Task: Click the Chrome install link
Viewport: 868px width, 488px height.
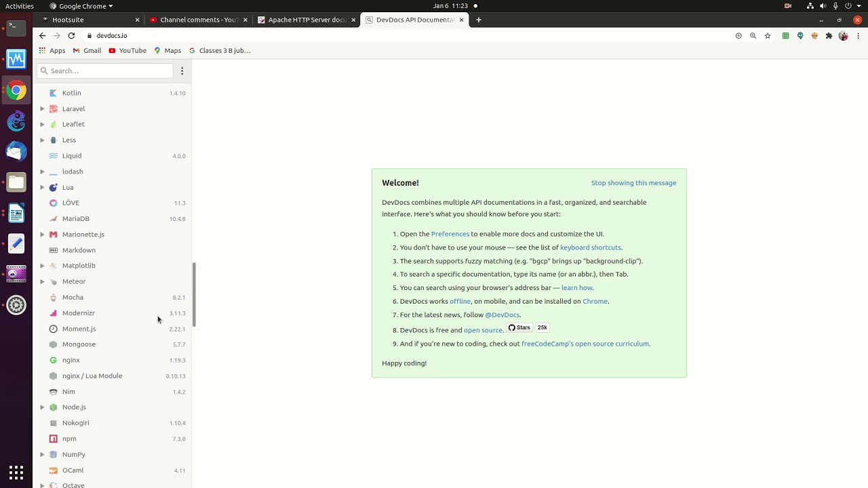Action: 595,301
